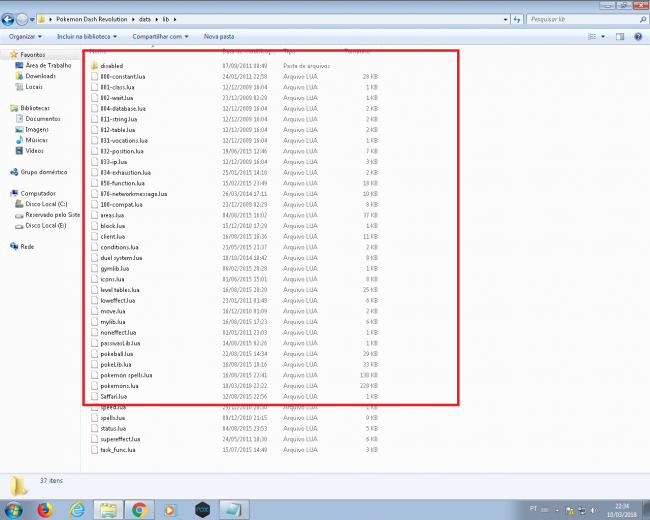
Task: Open the Compartilhar com menu
Action: 160,36
